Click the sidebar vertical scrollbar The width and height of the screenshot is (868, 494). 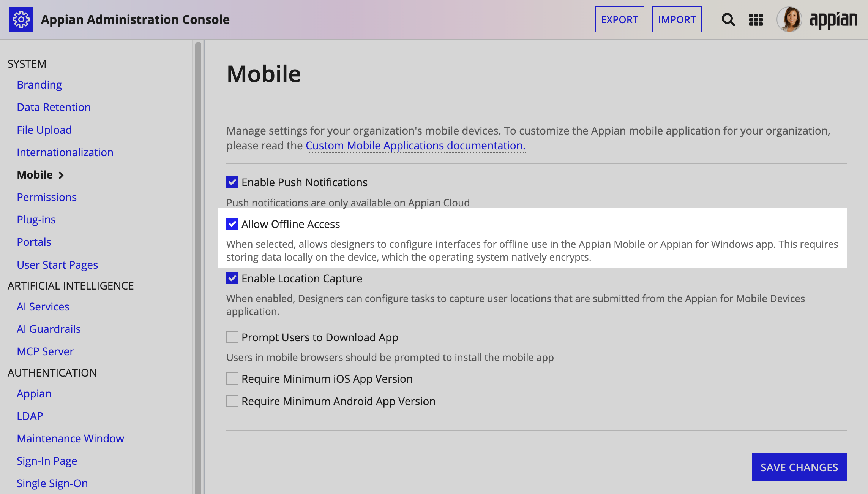point(198,268)
